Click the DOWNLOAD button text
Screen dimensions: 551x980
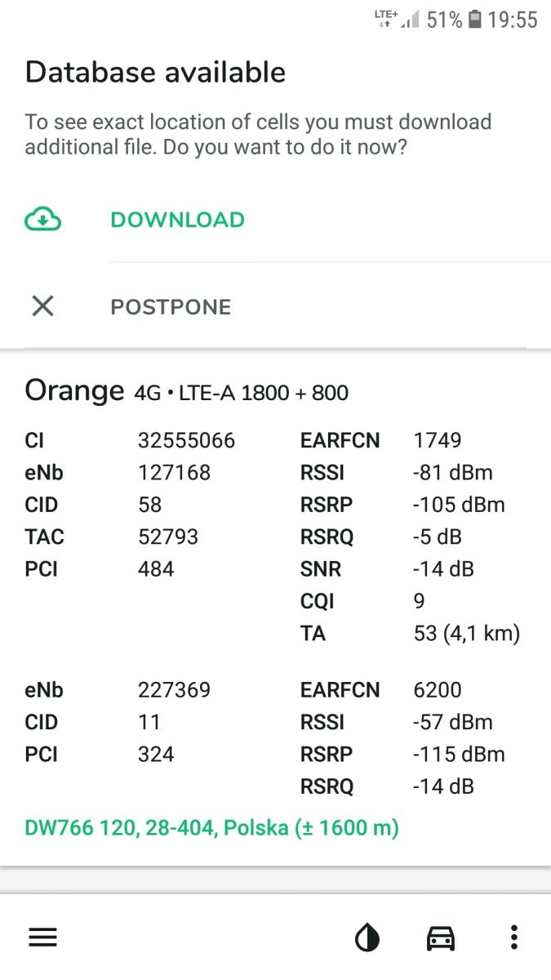178,220
